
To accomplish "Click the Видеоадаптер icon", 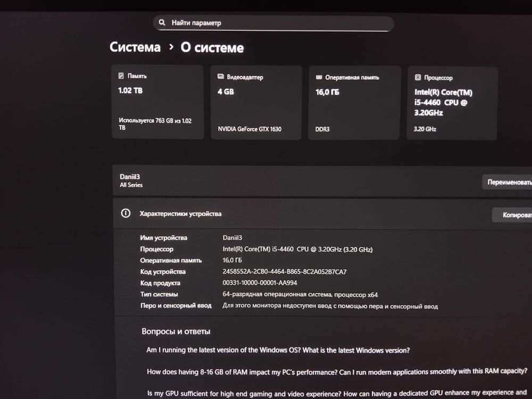I will pyautogui.click(x=221, y=77).
